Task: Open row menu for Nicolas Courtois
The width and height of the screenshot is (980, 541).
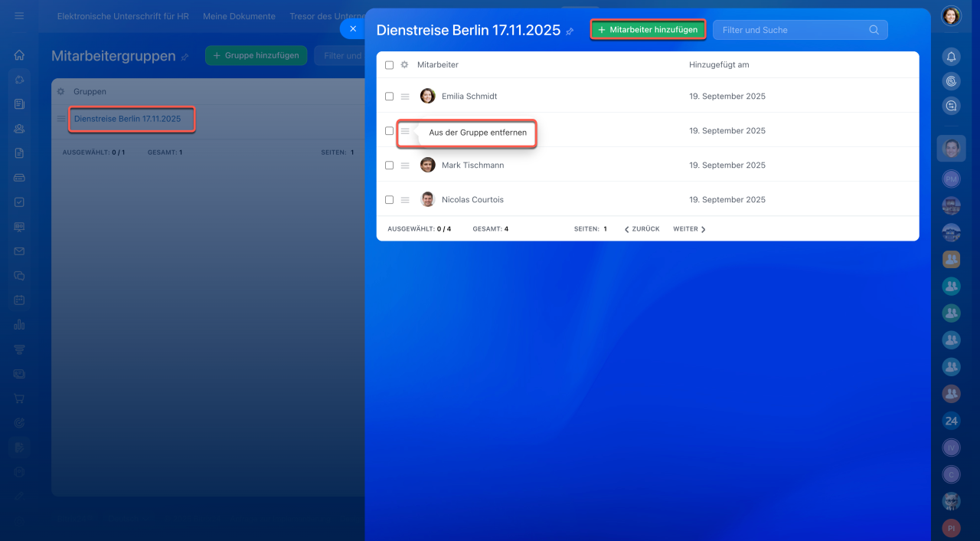Action: point(405,200)
